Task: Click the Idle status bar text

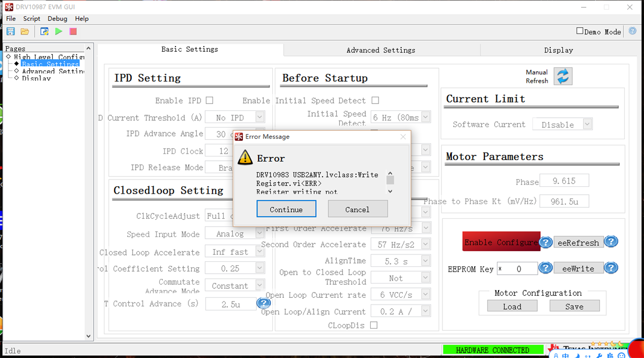Action: tap(13, 351)
